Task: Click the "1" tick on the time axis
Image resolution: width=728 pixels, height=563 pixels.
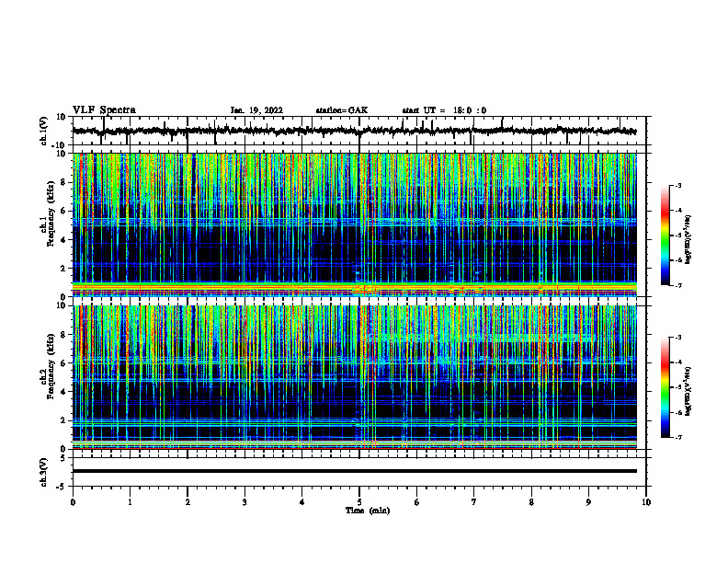Action: (x=130, y=502)
